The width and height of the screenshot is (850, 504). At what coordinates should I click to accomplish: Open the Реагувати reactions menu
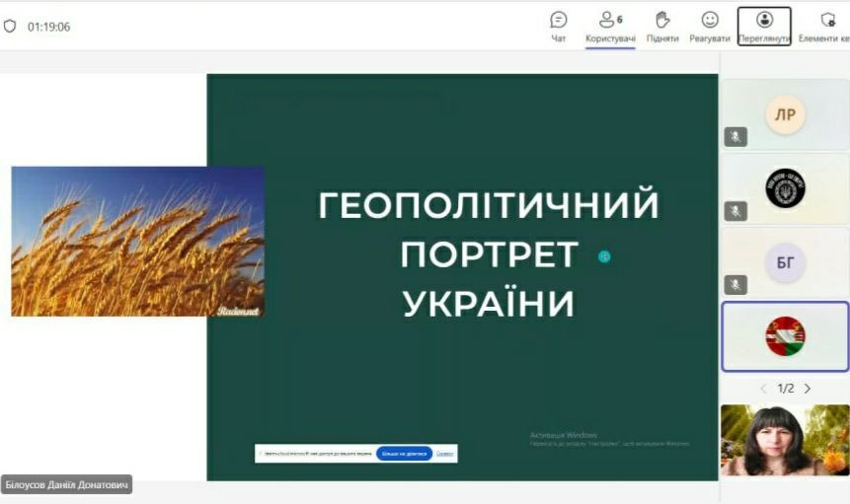(710, 27)
